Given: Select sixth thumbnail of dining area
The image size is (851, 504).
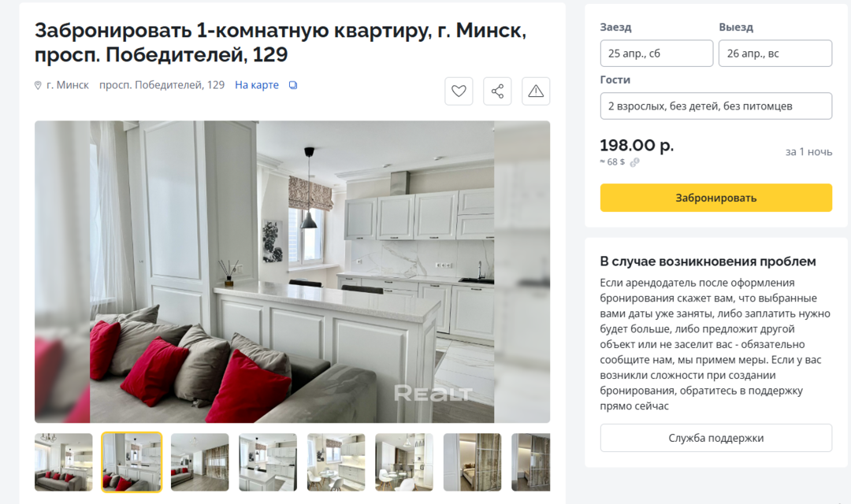Looking at the screenshot, I should 404,462.
